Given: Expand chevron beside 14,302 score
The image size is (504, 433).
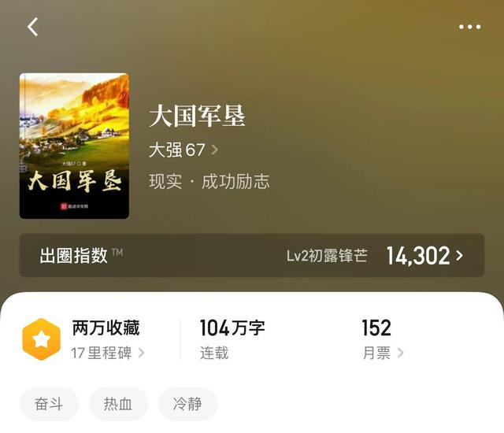Looking at the screenshot, I should tap(460, 256).
